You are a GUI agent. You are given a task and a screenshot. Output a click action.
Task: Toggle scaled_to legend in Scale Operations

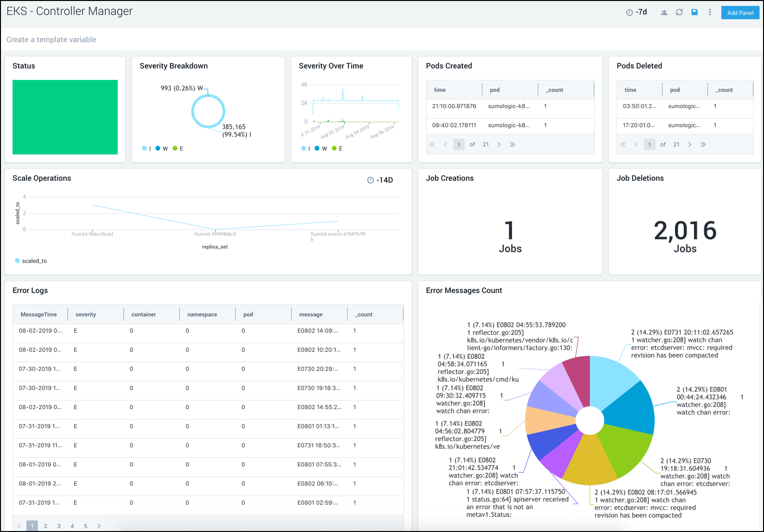[x=31, y=261]
